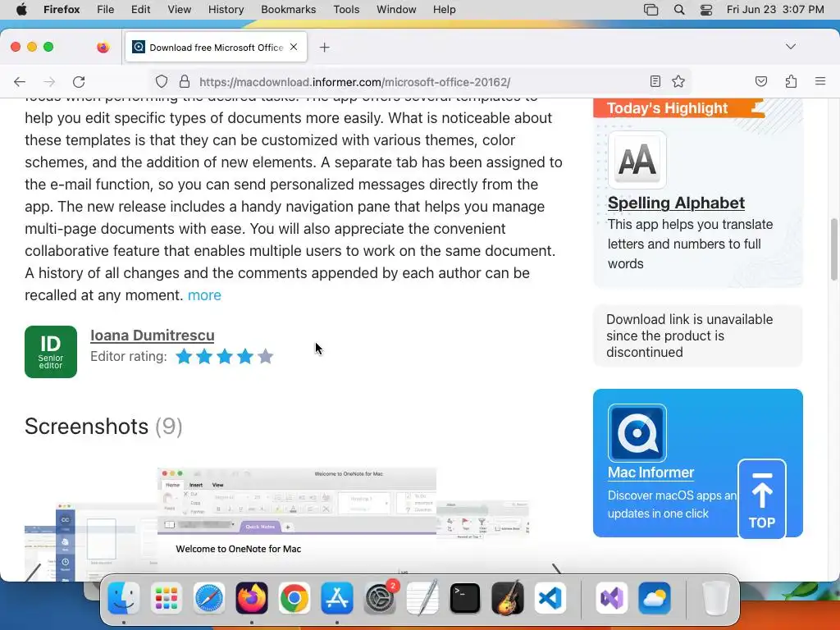This screenshot has height=630, width=840.
Task: Open System Settings from the Dock
Action: click(x=380, y=598)
